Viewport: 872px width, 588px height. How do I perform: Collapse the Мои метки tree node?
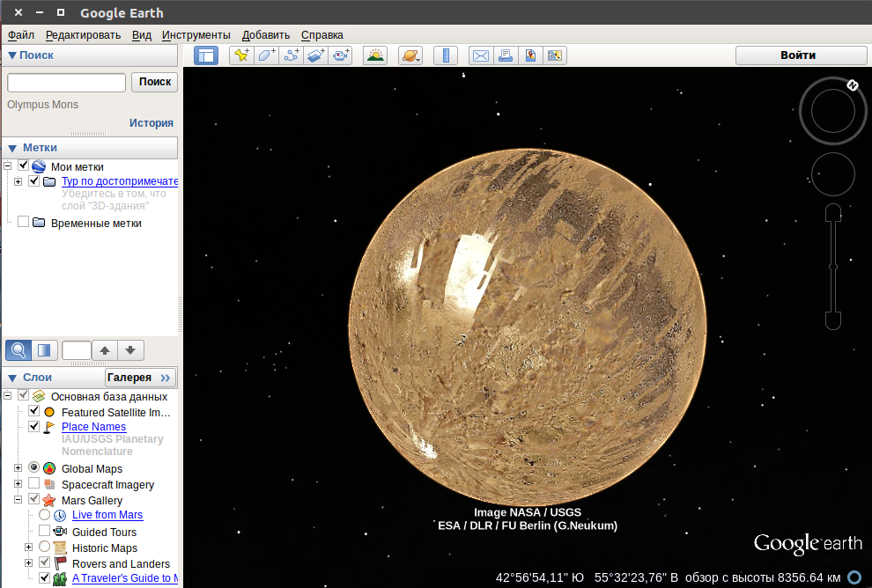coord(7,165)
